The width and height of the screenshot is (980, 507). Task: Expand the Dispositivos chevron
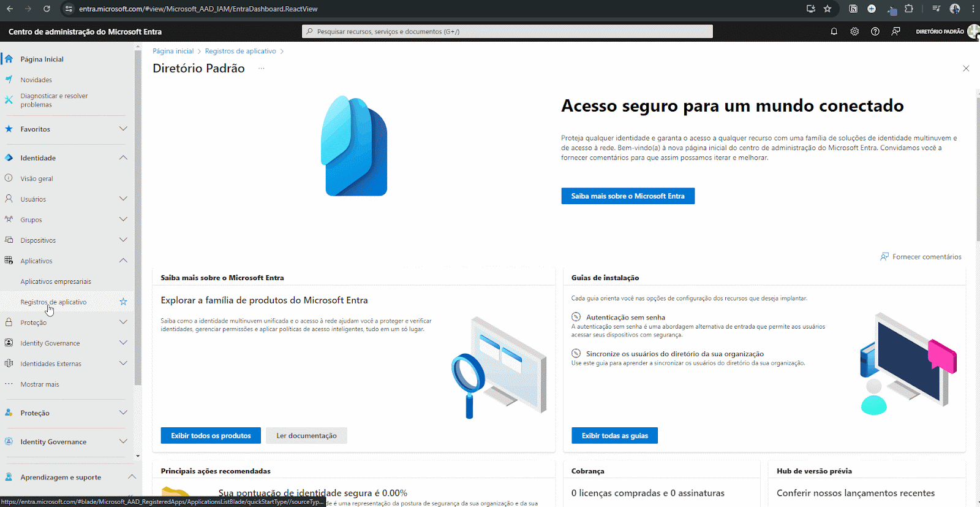click(x=123, y=240)
